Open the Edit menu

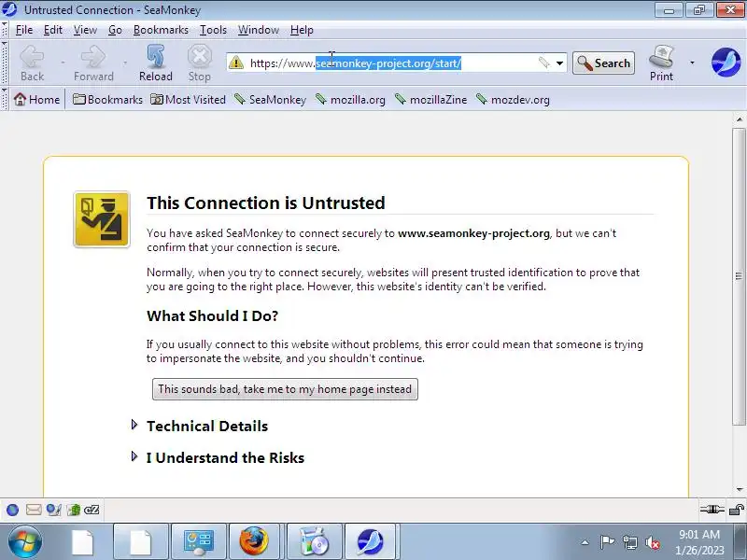53,30
